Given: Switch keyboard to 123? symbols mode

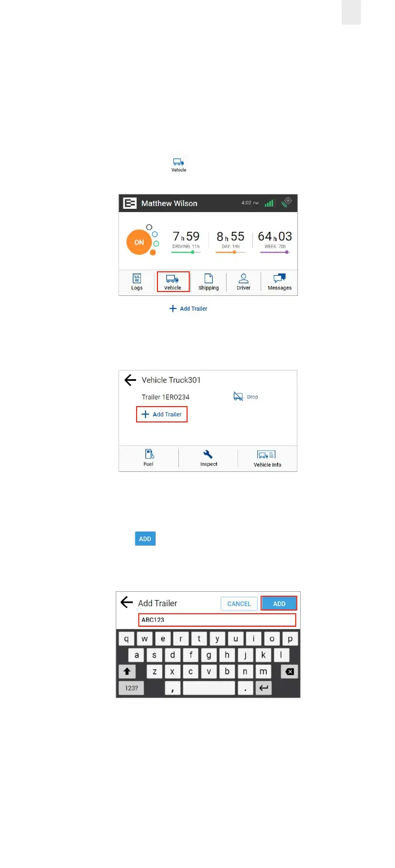Looking at the screenshot, I should (132, 688).
